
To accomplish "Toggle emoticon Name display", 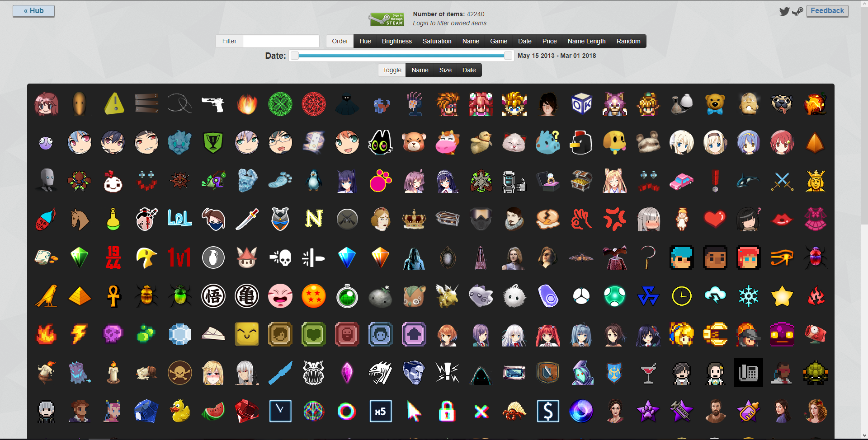I will point(420,70).
